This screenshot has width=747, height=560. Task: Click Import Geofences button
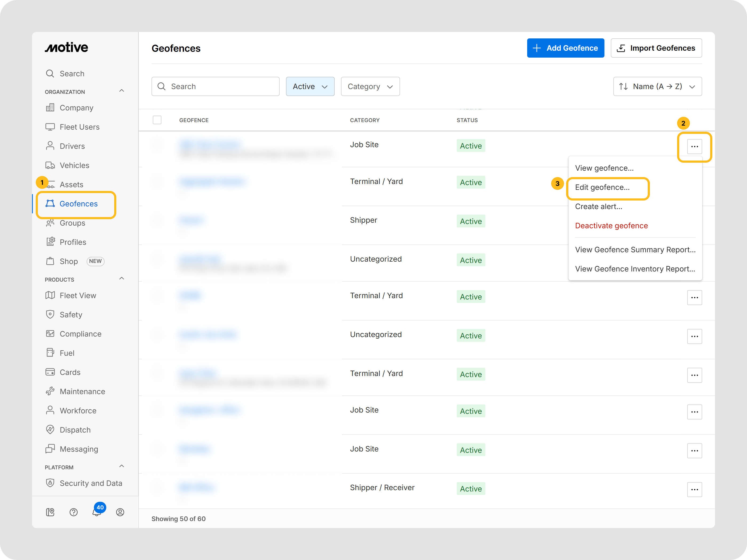pyautogui.click(x=656, y=48)
